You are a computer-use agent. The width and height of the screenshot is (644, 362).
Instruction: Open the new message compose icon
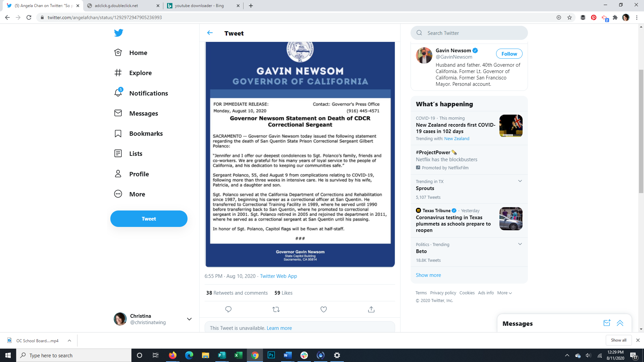pyautogui.click(x=607, y=323)
